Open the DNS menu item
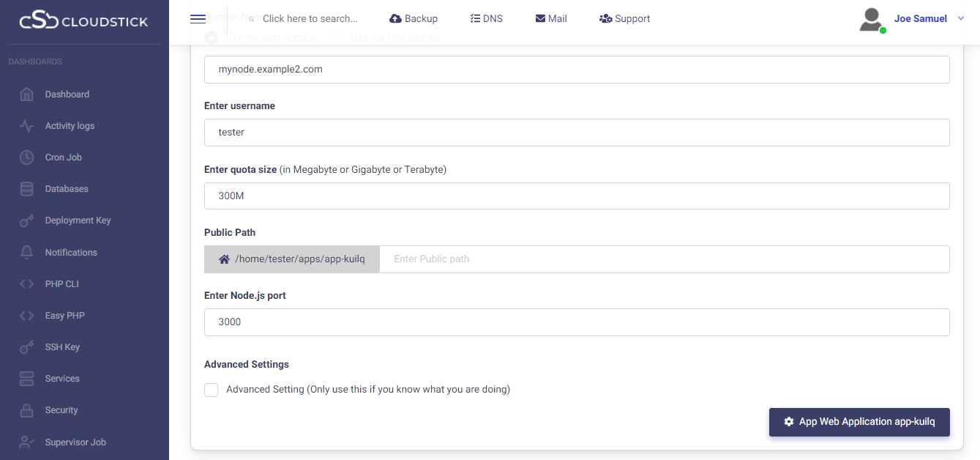This screenshot has height=460, width=980. [486, 18]
